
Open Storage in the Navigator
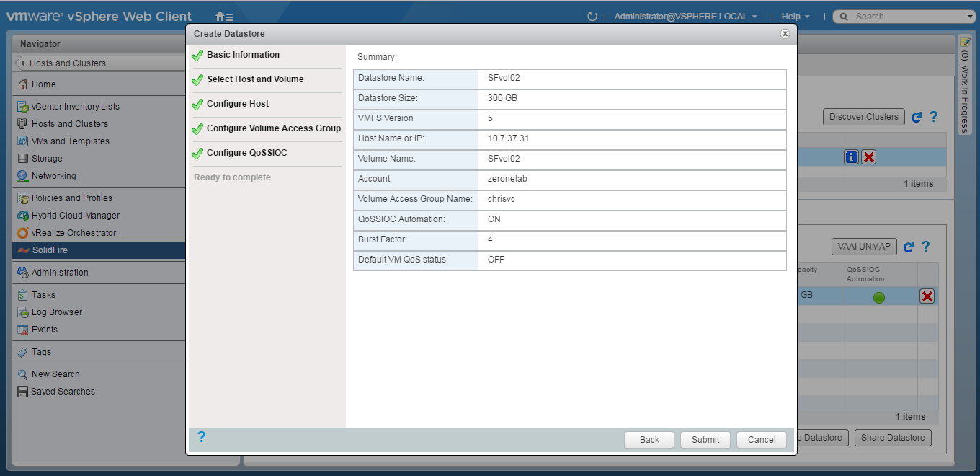pos(47,159)
